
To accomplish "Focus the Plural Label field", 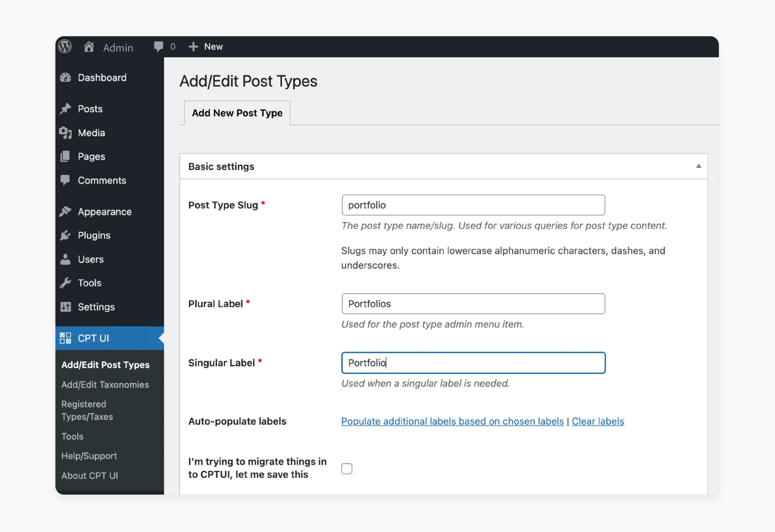I will click(x=473, y=304).
